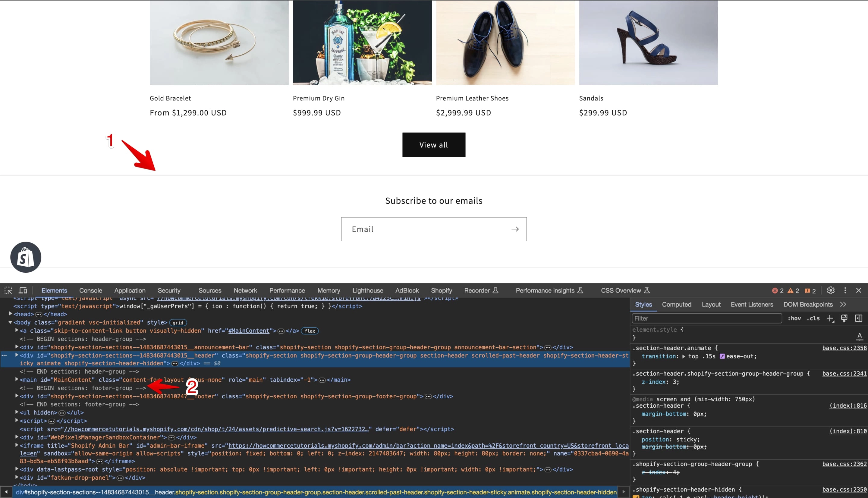Click the orange issues count badge

coord(810,291)
